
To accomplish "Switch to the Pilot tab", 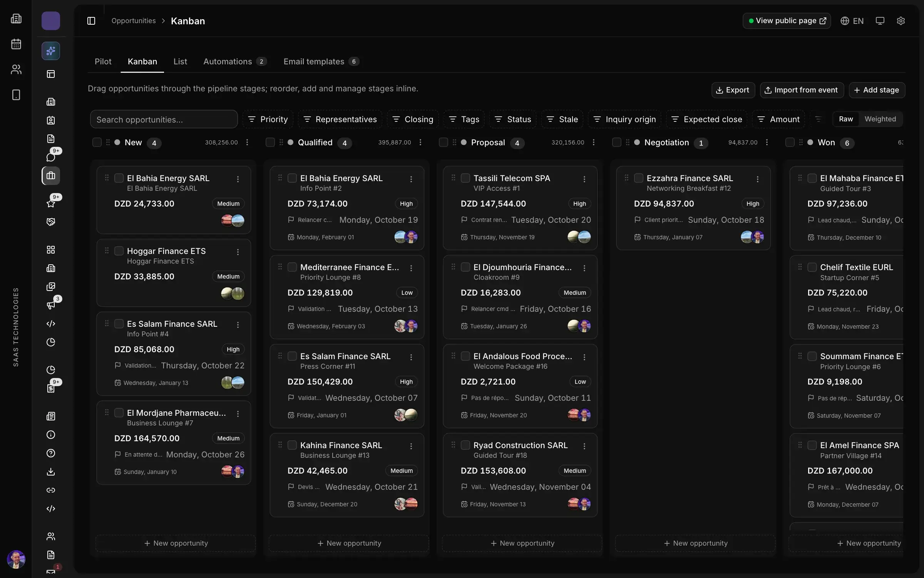I will [x=103, y=62].
